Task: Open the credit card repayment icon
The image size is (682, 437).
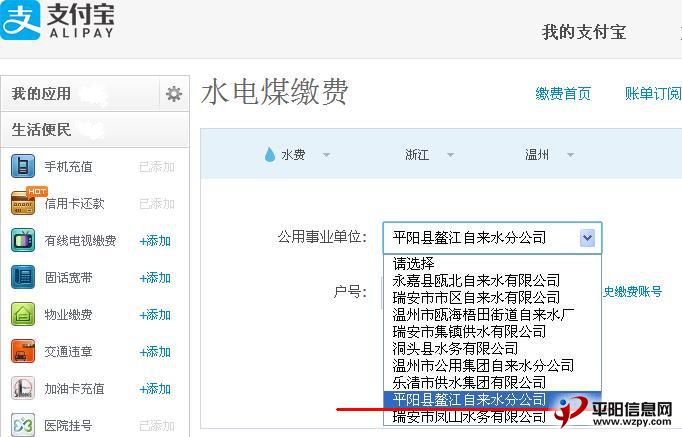Action: [23, 203]
